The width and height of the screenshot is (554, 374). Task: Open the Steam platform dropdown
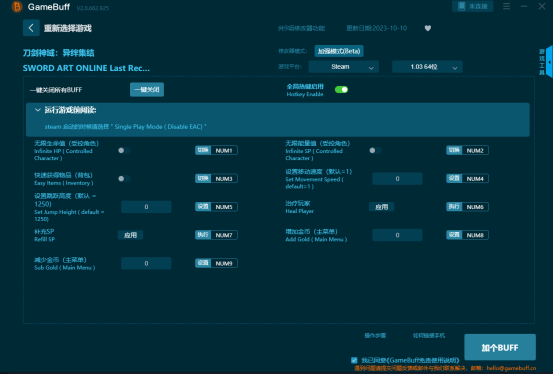(343, 67)
